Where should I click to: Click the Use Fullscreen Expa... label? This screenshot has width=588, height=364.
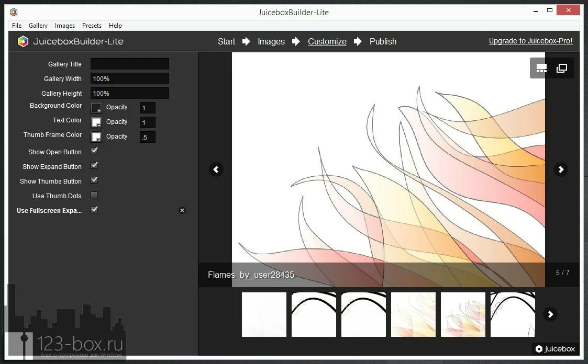click(49, 210)
